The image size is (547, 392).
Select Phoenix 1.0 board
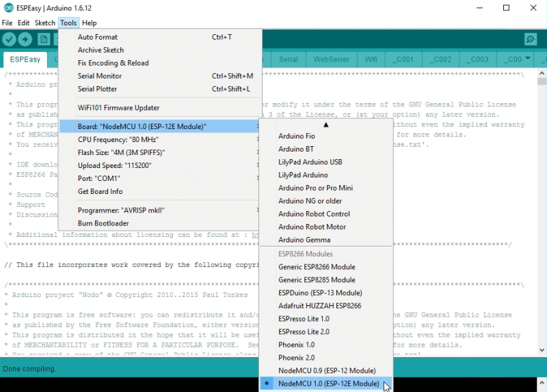(326, 345)
